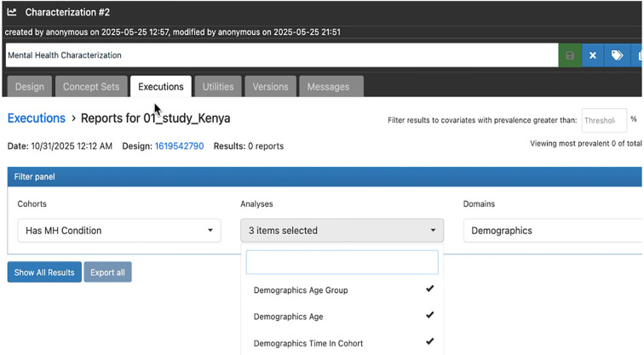Viewport: 644px width, 355px height.
Task: Open the Has MH Condition cohort dropdown
Action: (119, 230)
